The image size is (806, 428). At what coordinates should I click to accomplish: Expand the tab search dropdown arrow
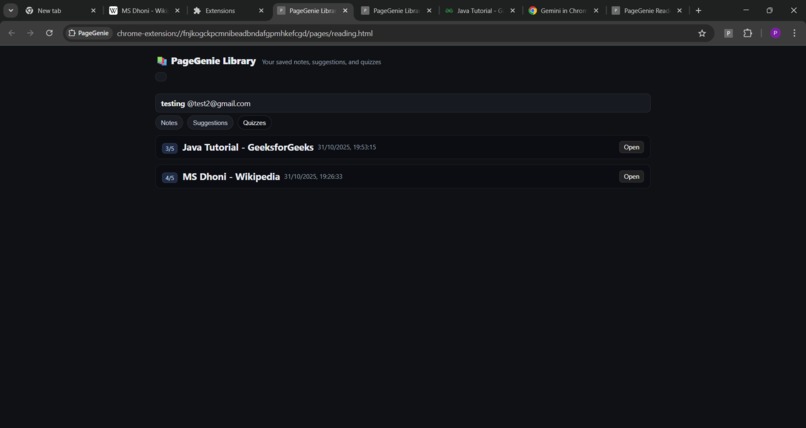click(11, 10)
